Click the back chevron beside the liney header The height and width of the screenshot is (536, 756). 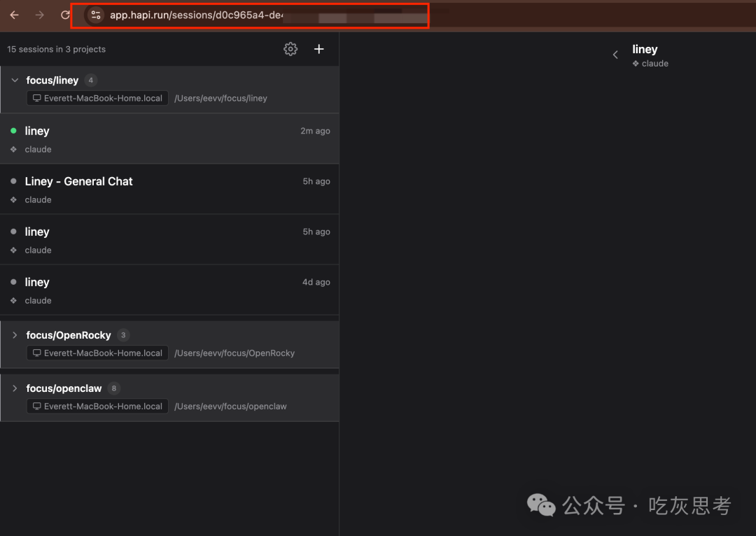(615, 55)
